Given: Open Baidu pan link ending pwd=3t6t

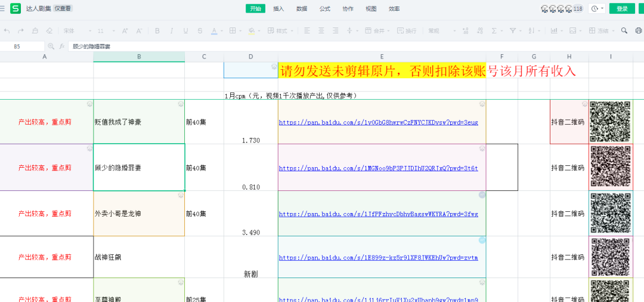Looking at the screenshot, I should [x=378, y=168].
